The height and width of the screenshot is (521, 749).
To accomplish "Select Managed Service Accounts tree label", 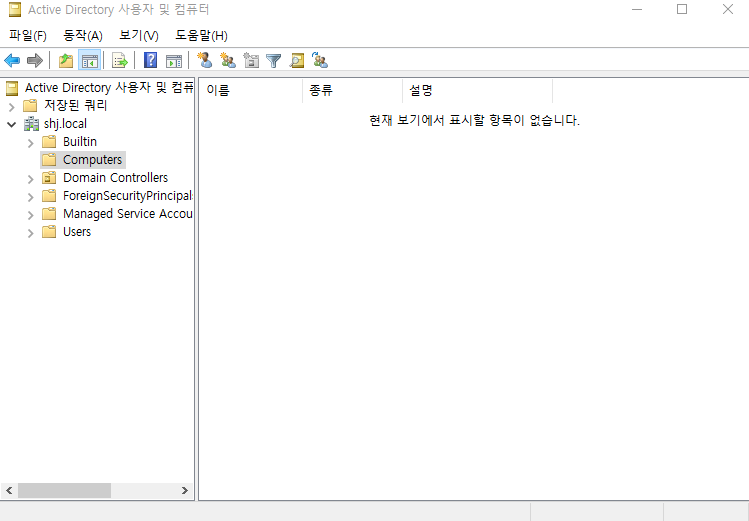I will coord(128,213).
